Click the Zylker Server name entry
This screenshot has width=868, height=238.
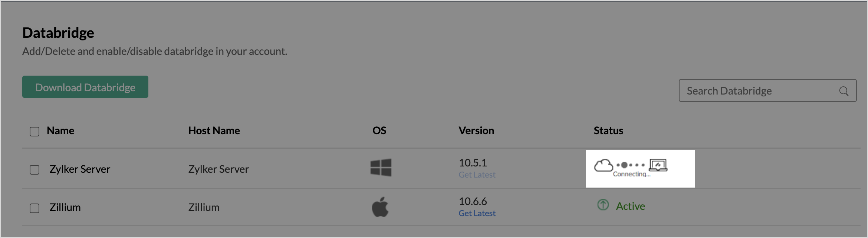click(80, 169)
